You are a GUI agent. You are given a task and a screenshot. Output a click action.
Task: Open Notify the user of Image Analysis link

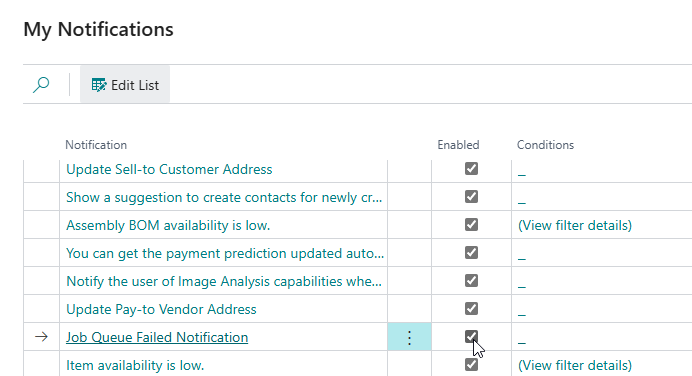point(224,282)
